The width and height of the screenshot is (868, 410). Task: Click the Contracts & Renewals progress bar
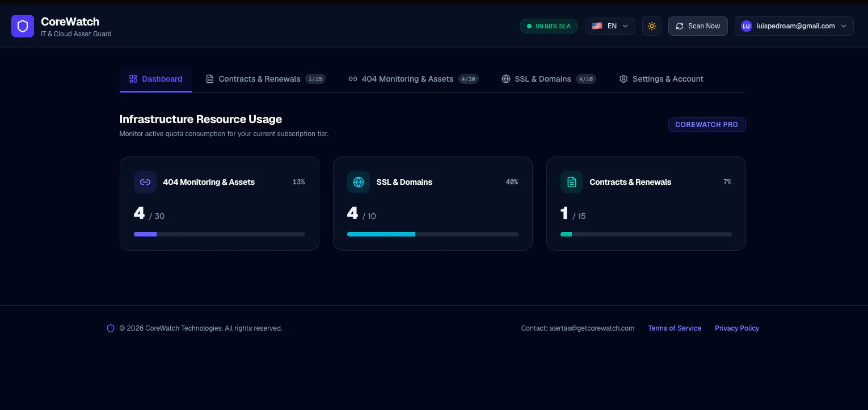coord(646,234)
